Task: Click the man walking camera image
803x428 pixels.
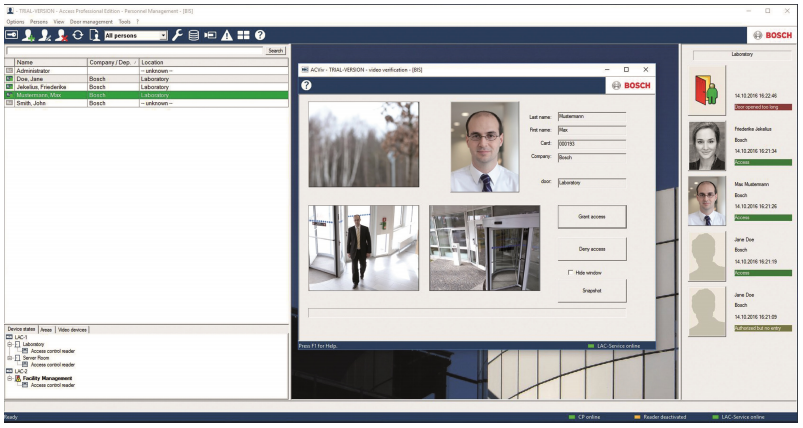Action: pos(364,248)
